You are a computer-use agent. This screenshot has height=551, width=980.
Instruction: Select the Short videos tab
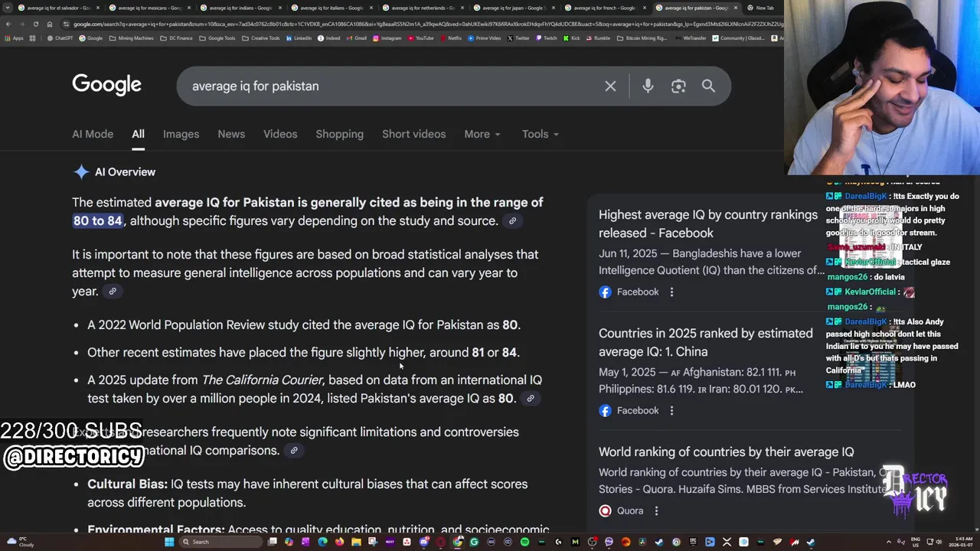pyautogui.click(x=413, y=134)
